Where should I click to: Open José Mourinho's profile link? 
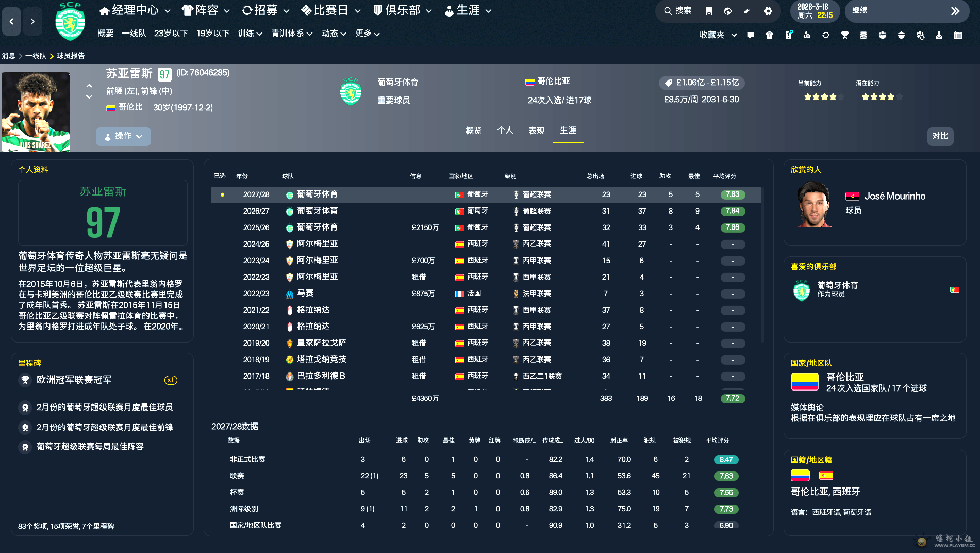pyautogui.click(x=895, y=197)
